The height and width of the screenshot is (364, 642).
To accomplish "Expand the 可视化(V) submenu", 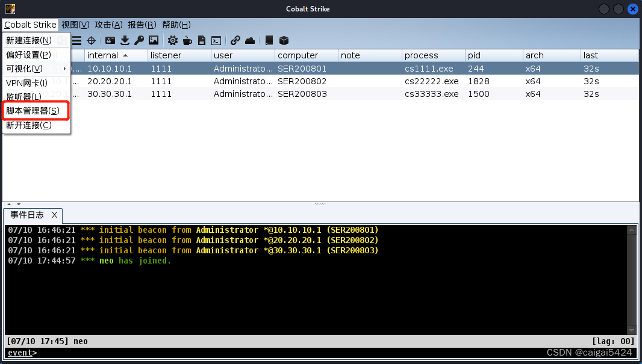I will (37, 69).
